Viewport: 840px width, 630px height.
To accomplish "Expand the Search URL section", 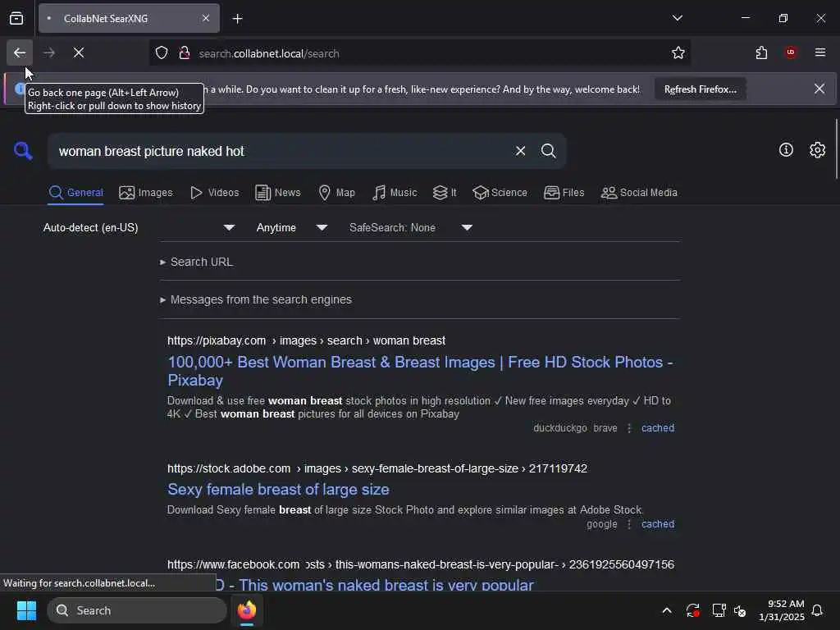I will pyautogui.click(x=197, y=262).
